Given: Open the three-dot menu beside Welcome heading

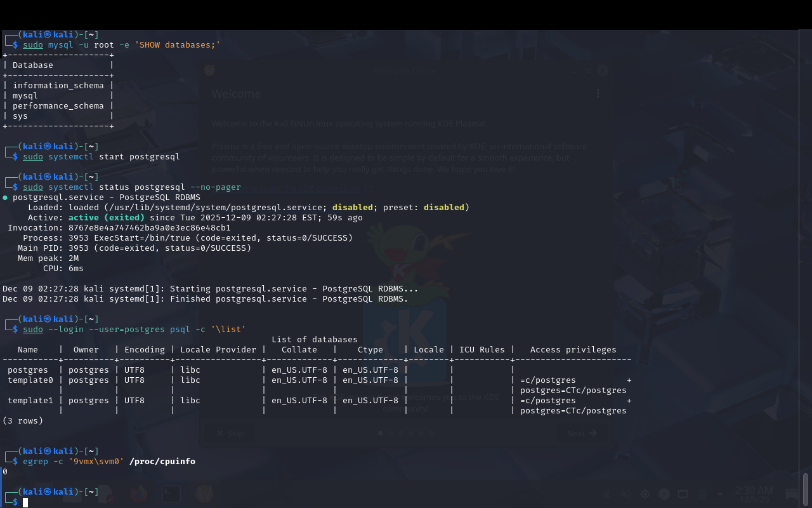Looking at the screenshot, I should point(598,93).
